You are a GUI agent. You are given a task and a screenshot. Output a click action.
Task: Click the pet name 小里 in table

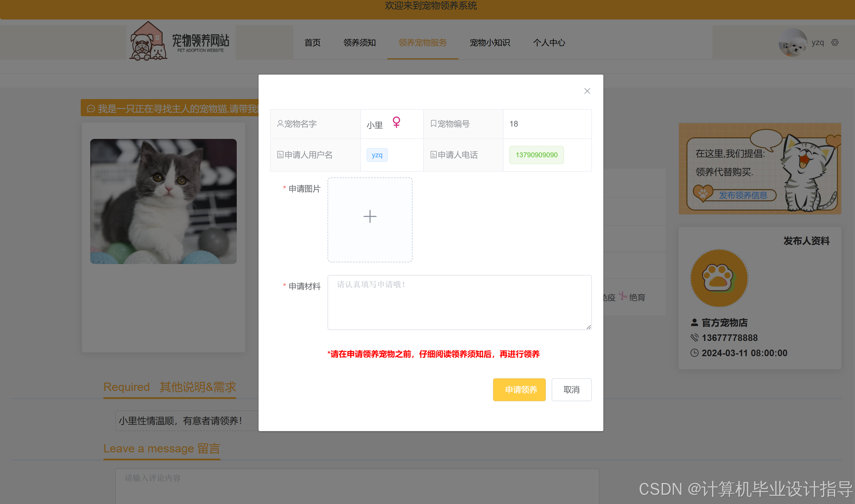(374, 125)
